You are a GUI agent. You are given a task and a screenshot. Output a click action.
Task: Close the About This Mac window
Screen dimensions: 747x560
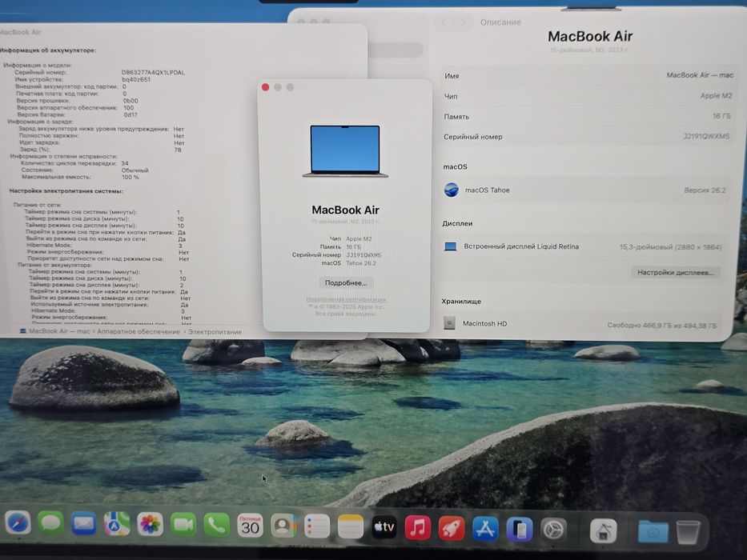click(265, 87)
